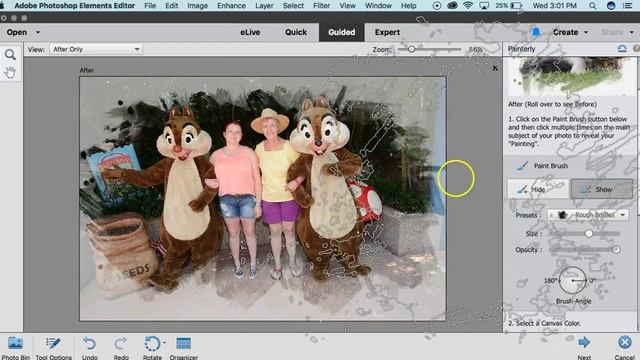Viewport: 640px width, 360px height.
Task: Open the Presets Rough Bristles dropdown
Action: 588,215
